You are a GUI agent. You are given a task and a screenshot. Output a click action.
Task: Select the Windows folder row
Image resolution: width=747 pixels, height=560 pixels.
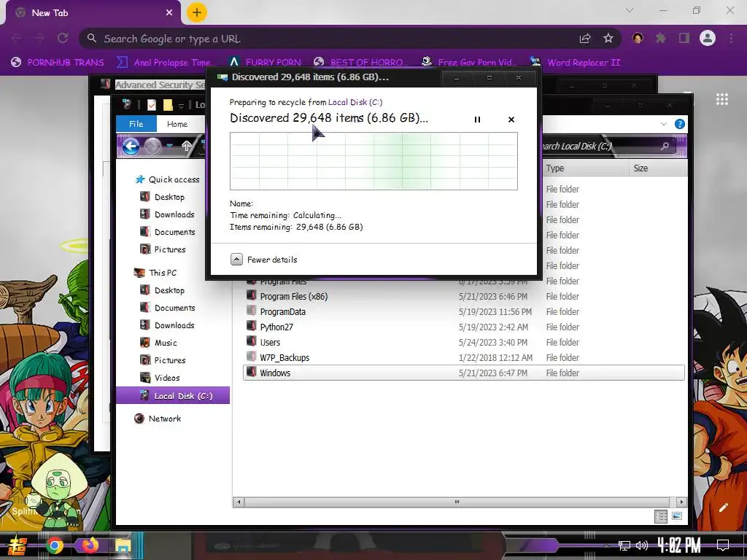463,373
